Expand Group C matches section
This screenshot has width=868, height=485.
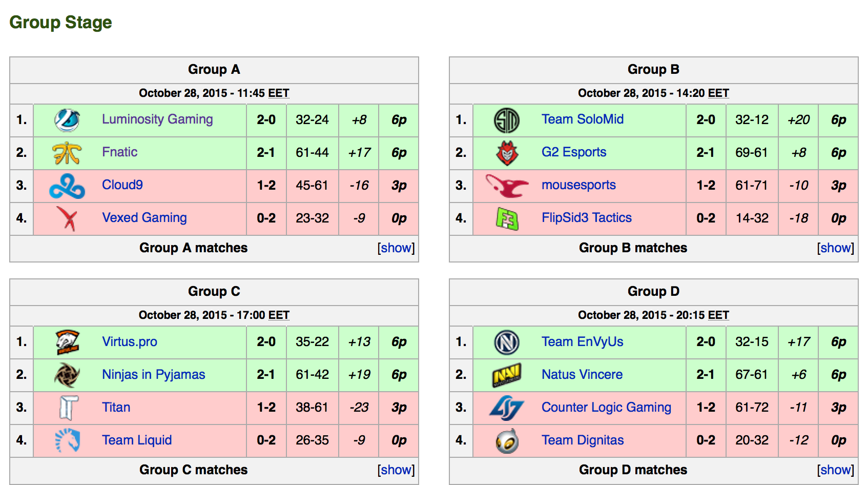coord(396,470)
